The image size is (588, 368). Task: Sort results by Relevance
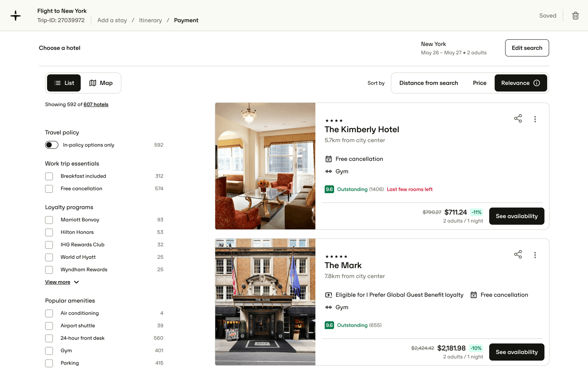pos(521,83)
